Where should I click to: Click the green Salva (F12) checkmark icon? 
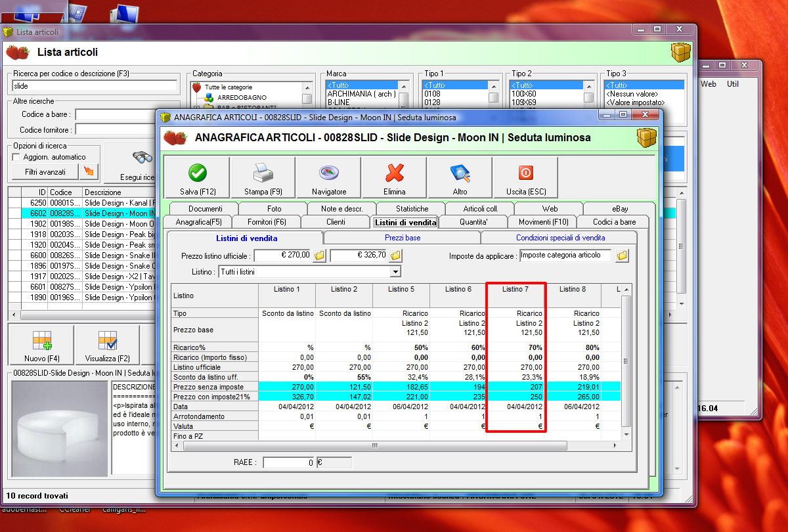click(x=197, y=173)
